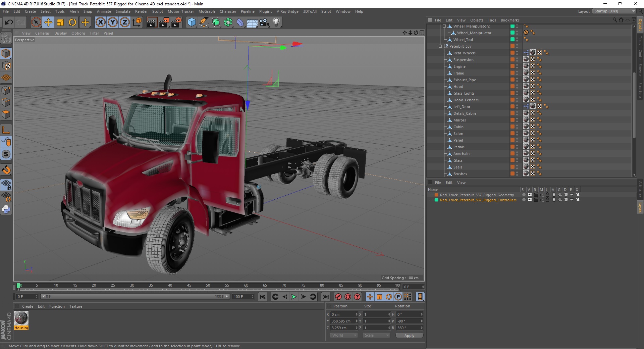The width and height of the screenshot is (644, 349).
Task: Select the Hood_Fenders object
Action: (x=466, y=100)
